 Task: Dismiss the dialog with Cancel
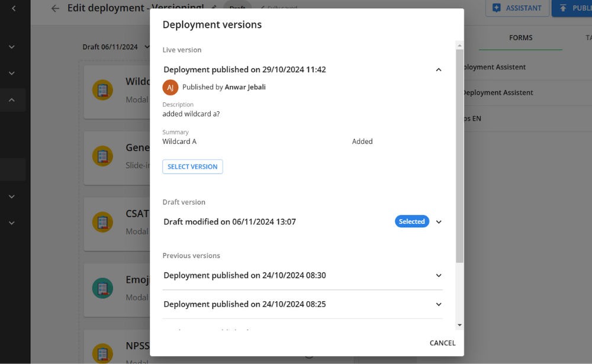click(x=442, y=343)
